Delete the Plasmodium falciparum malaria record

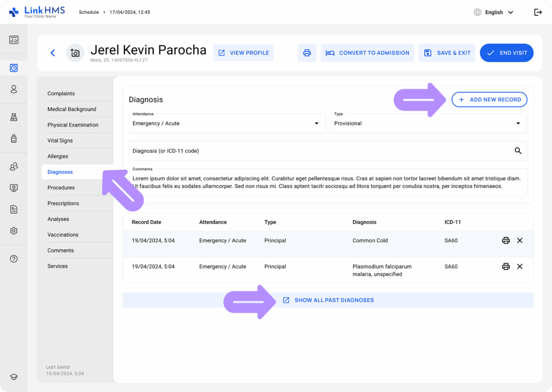[520, 267]
